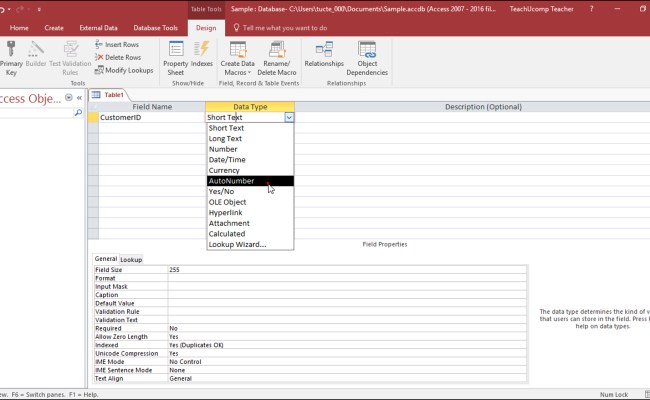Click the Description (Optional) column header
650x400 pixels.
point(472,107)
